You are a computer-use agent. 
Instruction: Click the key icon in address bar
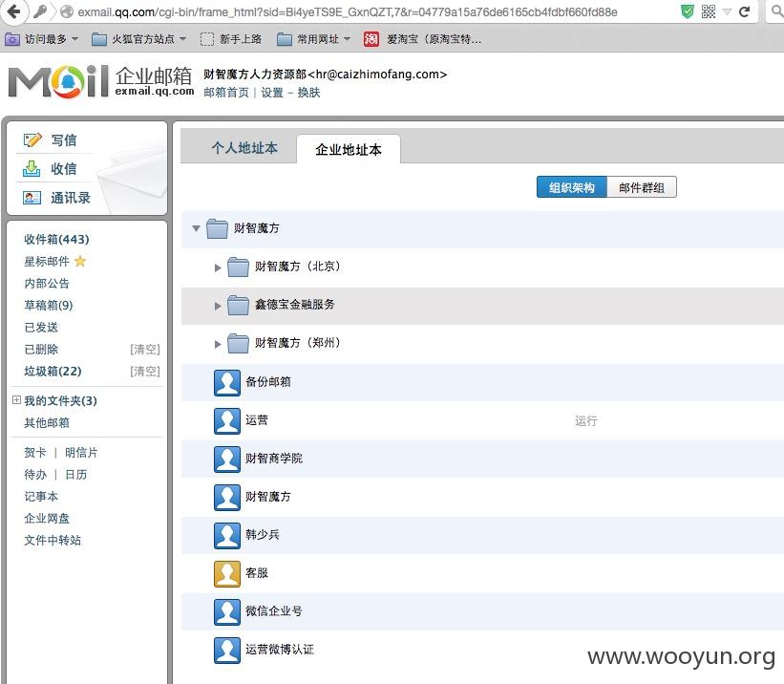[x=40, y=11]
